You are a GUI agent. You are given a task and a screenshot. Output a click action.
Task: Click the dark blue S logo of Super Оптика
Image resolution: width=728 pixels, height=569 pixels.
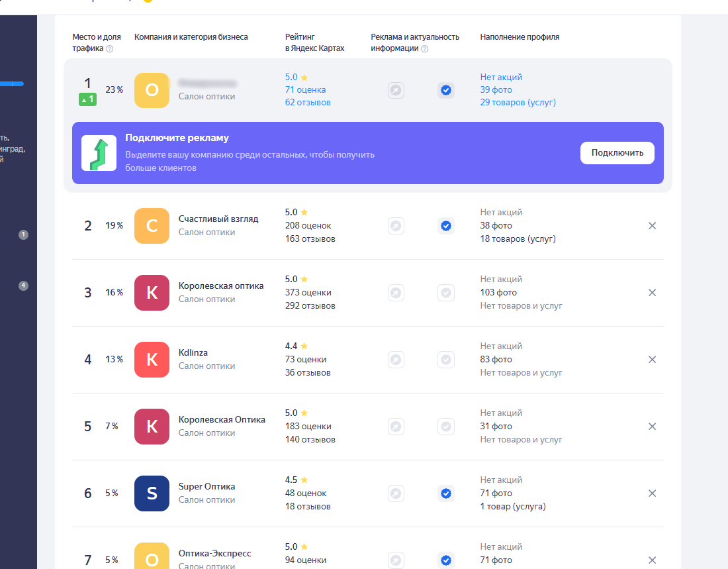pos(152,493)
